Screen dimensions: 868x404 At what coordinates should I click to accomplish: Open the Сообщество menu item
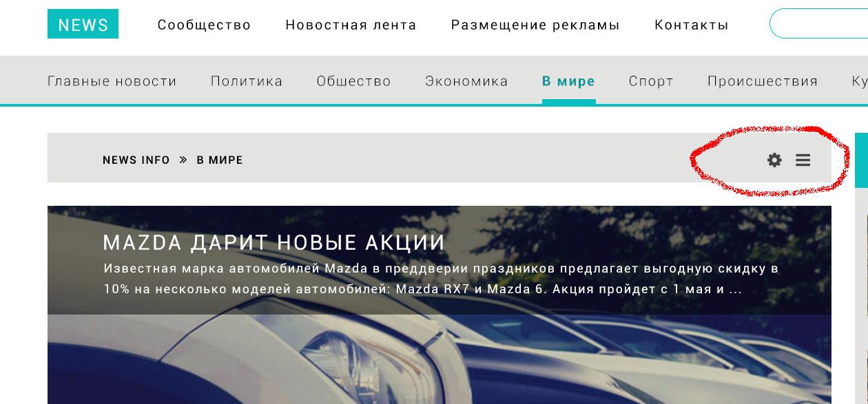click(204, 25)
